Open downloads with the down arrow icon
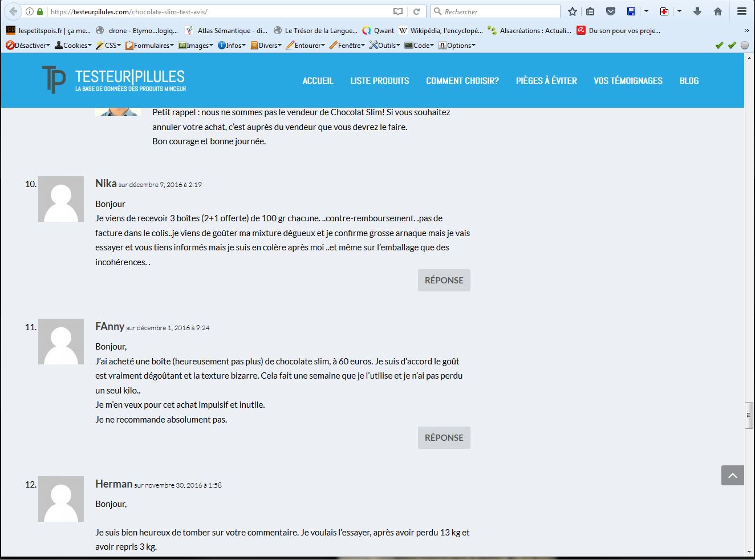The width and height of the screenshot is (755, 560). pos(697,11)
